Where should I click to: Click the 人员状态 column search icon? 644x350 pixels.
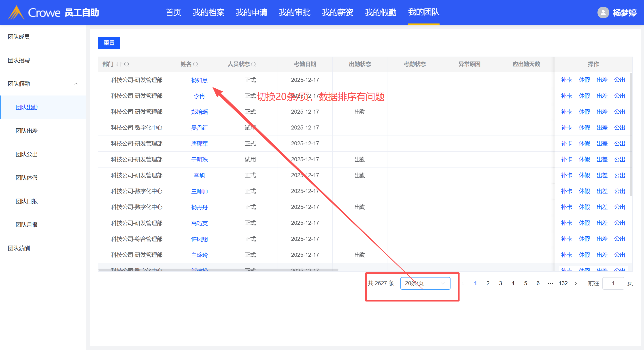pos(253,64)
